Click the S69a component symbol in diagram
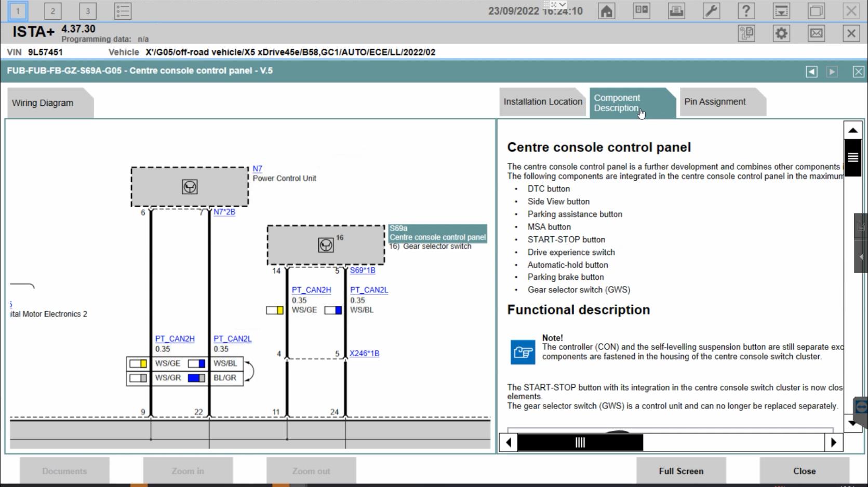868x487 pixels. point(326,245)
